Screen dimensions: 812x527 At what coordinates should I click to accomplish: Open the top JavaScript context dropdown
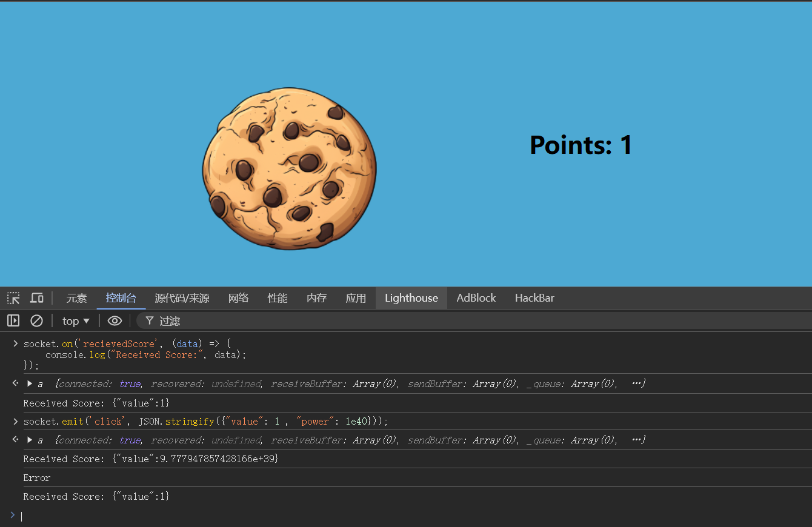pos(76,321)
